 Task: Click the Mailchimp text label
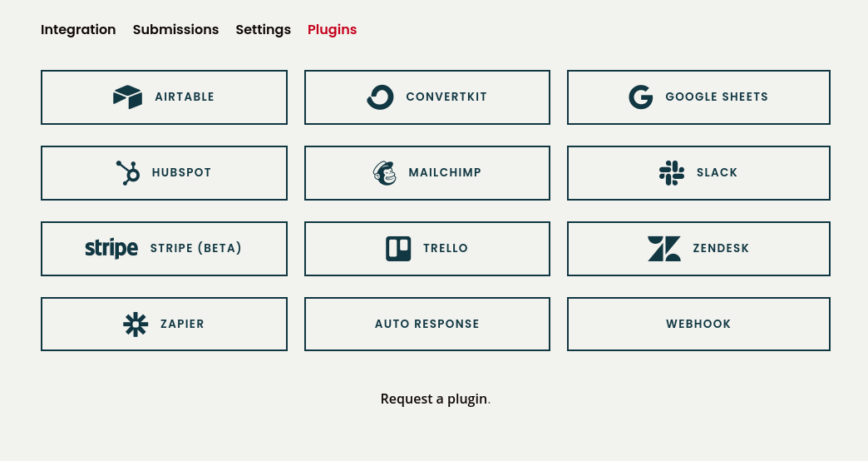pyautogui.click(x=445, y=173)
